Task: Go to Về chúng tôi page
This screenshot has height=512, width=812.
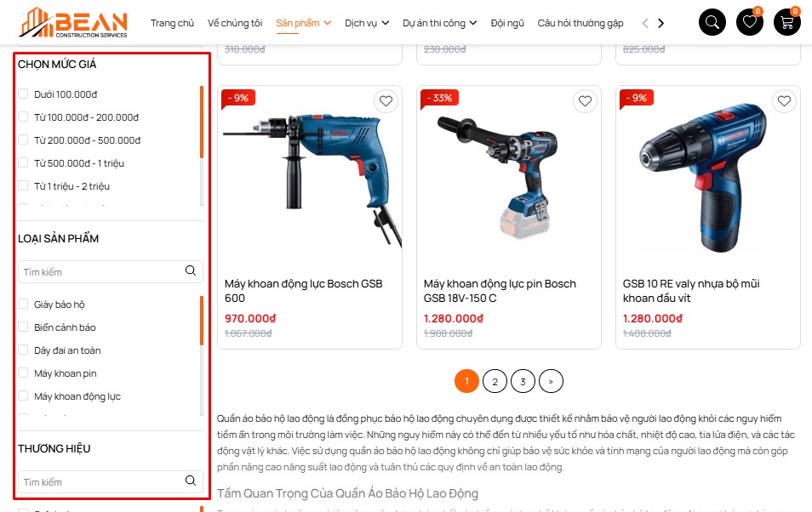Action: [235, 23]
